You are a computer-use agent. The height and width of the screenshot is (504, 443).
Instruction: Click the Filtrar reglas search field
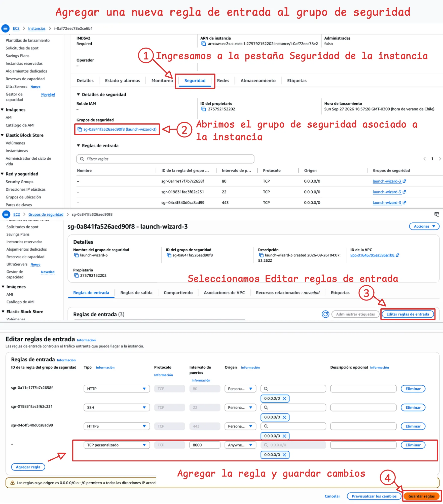coord(165,159)
